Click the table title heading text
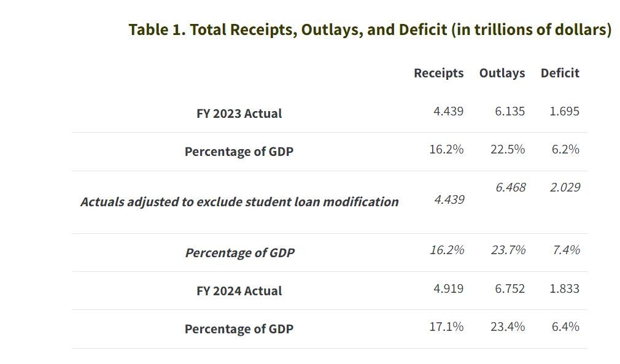 pos(370,30)
